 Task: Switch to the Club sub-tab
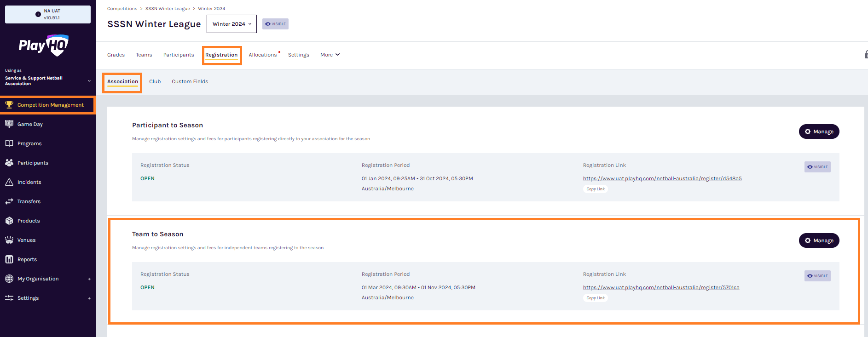[155, 81]
